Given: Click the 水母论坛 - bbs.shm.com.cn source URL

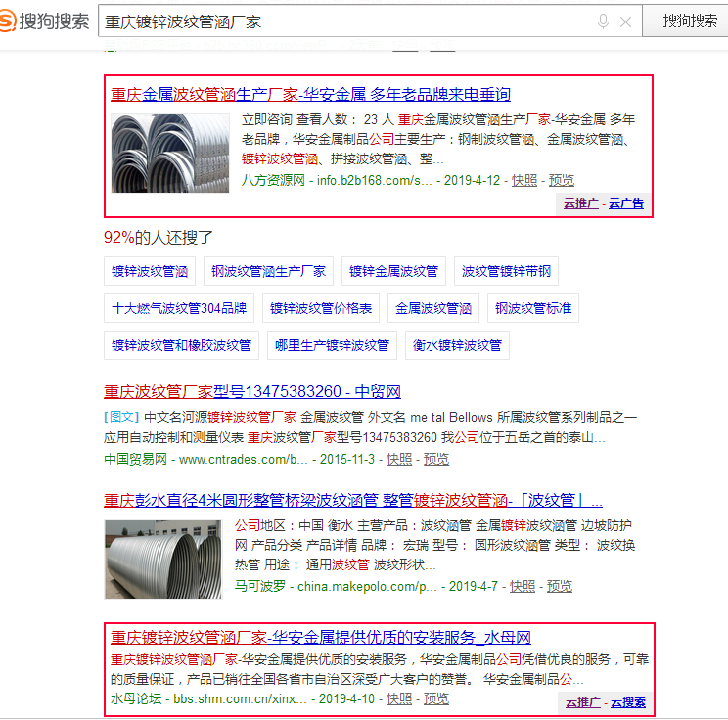Looking at the screenshot, I should (208, 699).
